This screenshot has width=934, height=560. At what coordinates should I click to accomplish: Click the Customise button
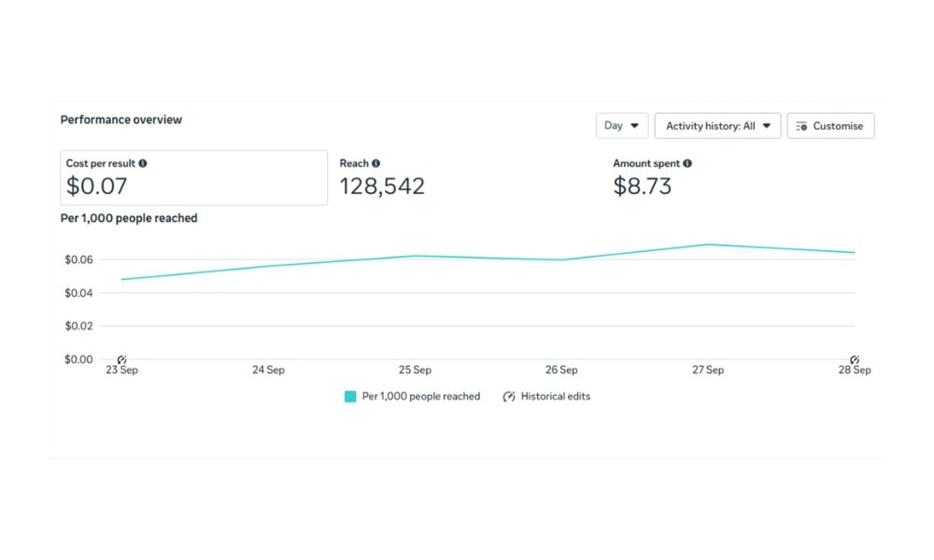click(x=830, y=126)
